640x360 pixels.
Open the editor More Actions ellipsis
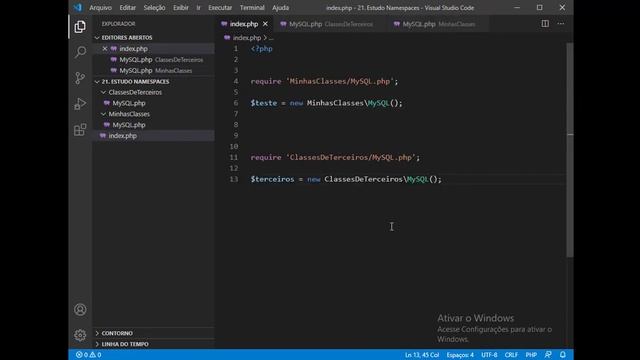561,24
